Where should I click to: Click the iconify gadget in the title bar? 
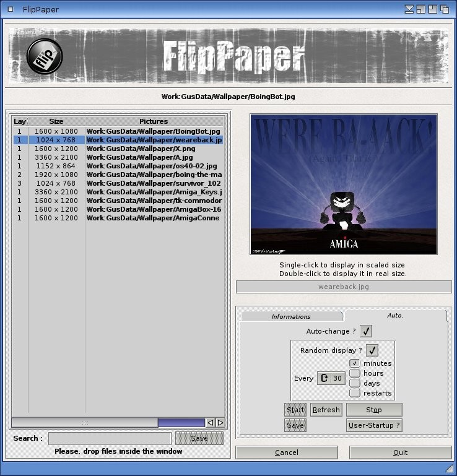point(409,9)
